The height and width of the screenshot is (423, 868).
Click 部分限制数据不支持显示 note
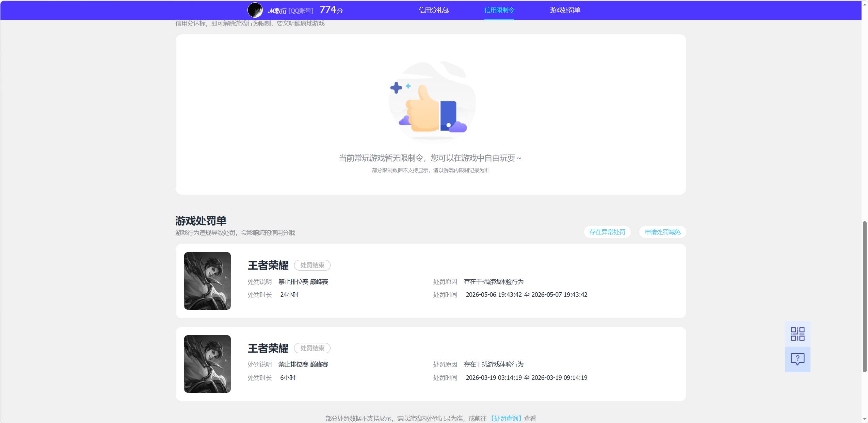[x=431, y=170]
